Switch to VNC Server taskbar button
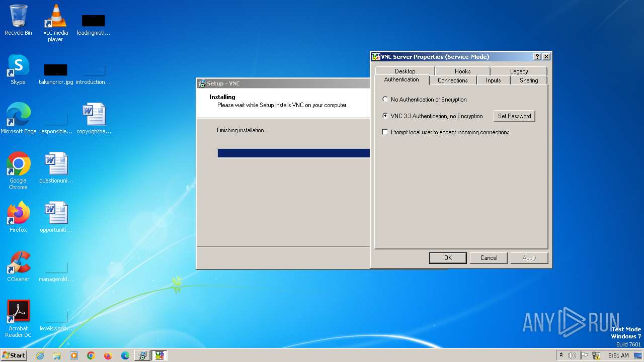Viewport: 644px width, 362px height. (x=159, y=355)
